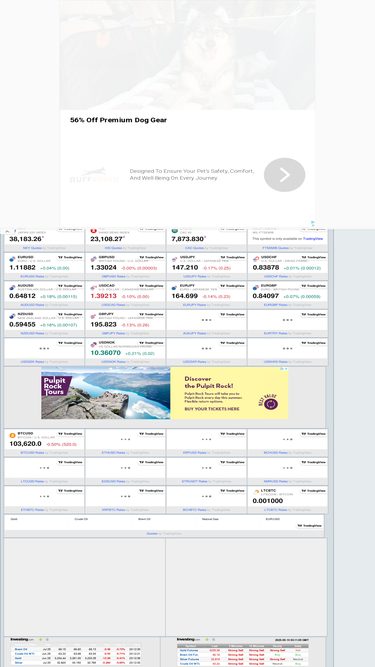The height and width of the screenshot is (667, 375).
Task: Click the AUDUSD flag icon
Action: coord(12,287)
